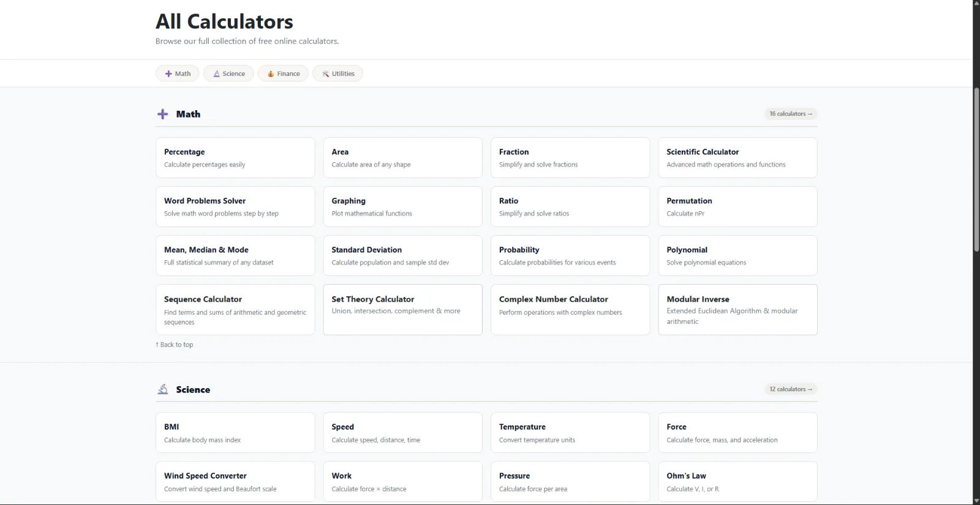Open the Wind Speed Converter card
Screen dimensions: 980x505
click(x=235, y=482)
